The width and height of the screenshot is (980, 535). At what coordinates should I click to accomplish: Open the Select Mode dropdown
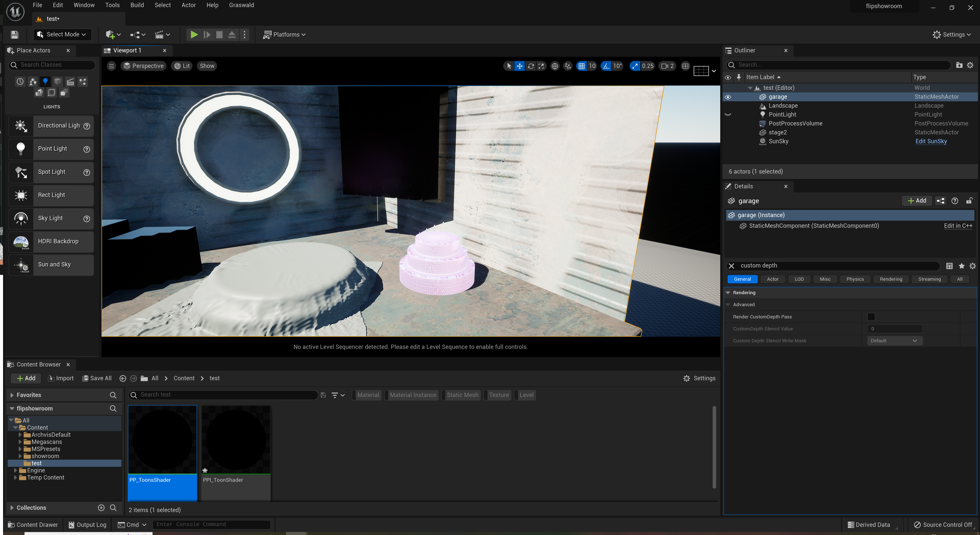63,35
